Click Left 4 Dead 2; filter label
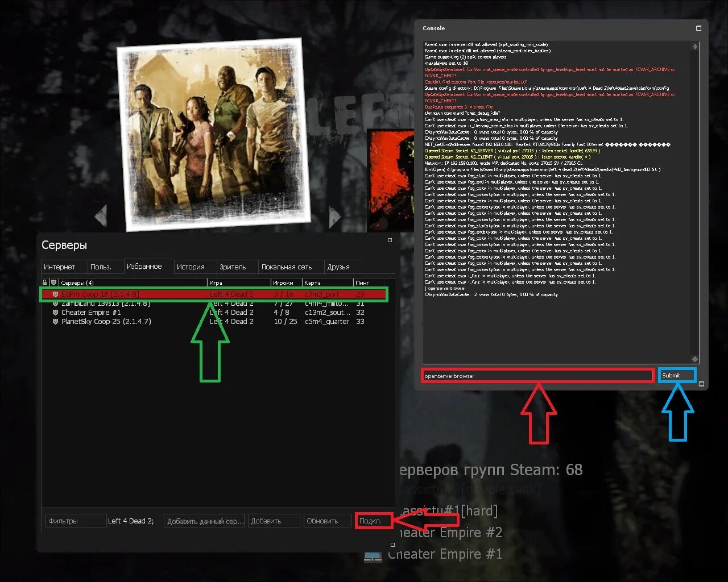 (131, 521)
